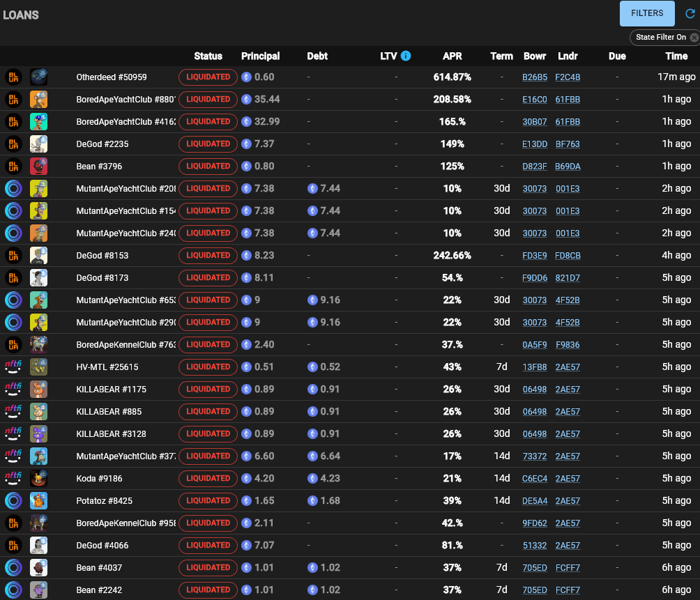Click the Status column header
This screenshot has height=600, width=700.
pos(208,56)
